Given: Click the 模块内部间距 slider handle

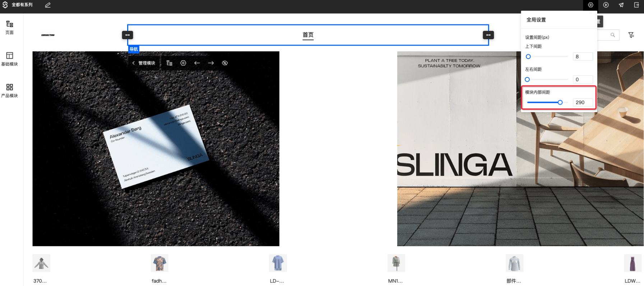Looking at the screenshot, I should pyautogui.click(x=560, y=103).
